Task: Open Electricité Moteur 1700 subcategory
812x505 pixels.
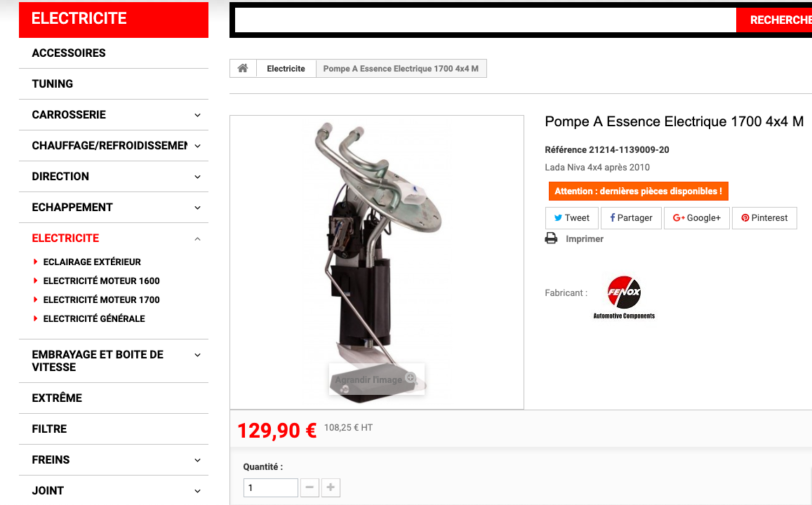Action: 102,299
